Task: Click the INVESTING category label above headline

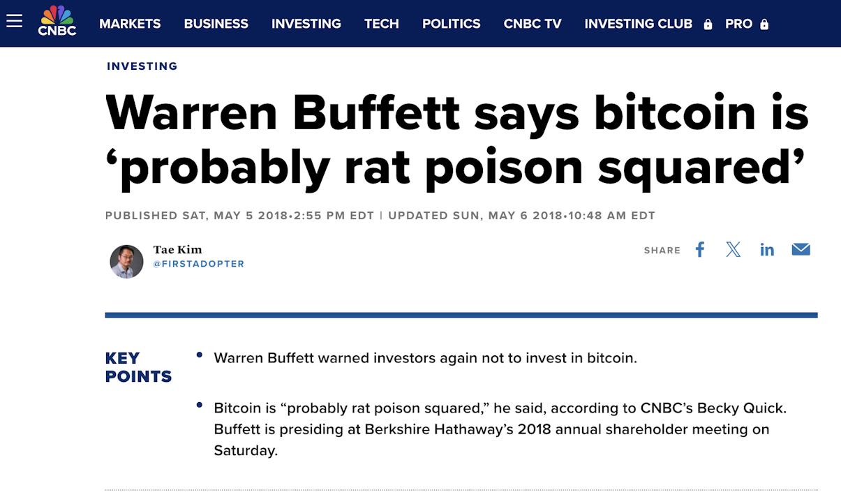Action: coord(142,66)
